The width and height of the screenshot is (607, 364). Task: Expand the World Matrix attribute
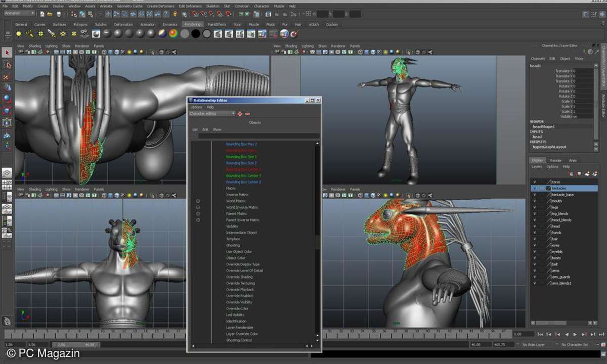(198, 201)
